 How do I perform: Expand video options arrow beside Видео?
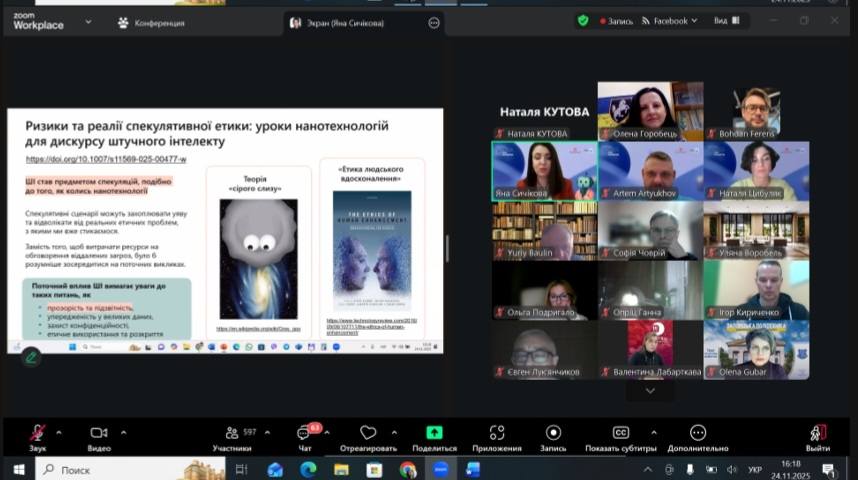tap(123, 433)
